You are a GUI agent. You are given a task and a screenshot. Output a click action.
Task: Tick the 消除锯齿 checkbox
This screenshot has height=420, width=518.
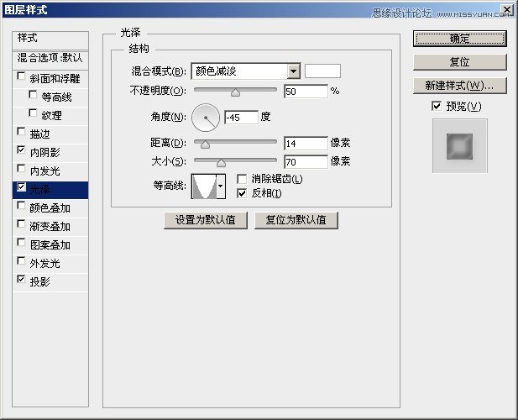(242, 180)
